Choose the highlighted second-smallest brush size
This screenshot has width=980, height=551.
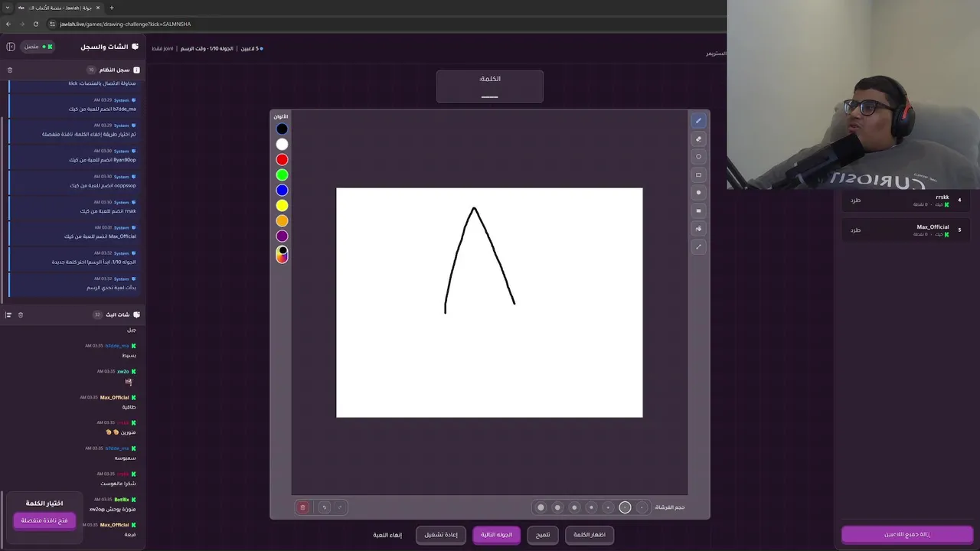625,507
